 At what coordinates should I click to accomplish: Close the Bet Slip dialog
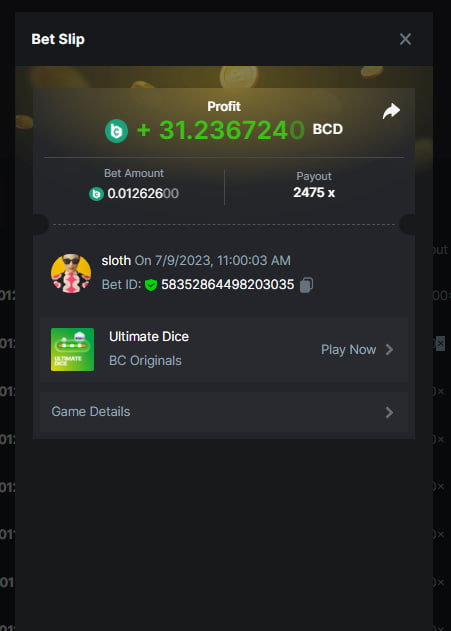[405, 39]
